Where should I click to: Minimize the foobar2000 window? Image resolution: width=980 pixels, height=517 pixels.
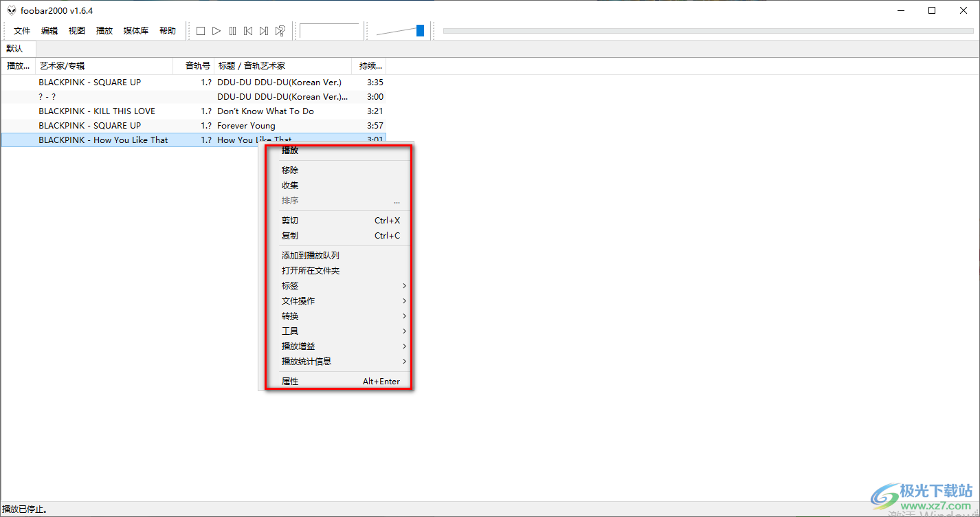[900, 10]
